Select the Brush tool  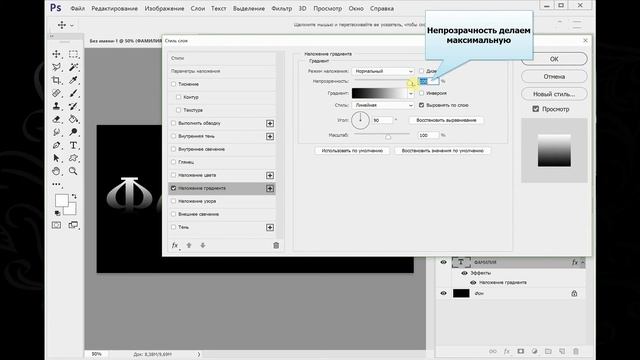coord(73,93)
